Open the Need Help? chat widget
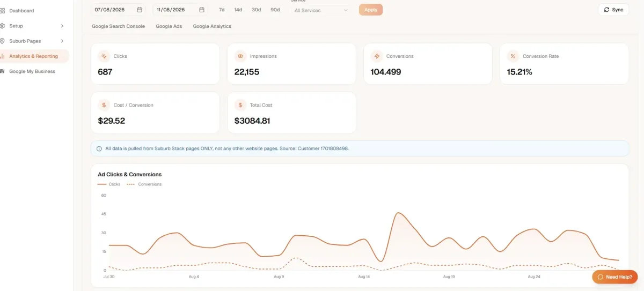Screen dimensions: 644x291 [615, 277]
